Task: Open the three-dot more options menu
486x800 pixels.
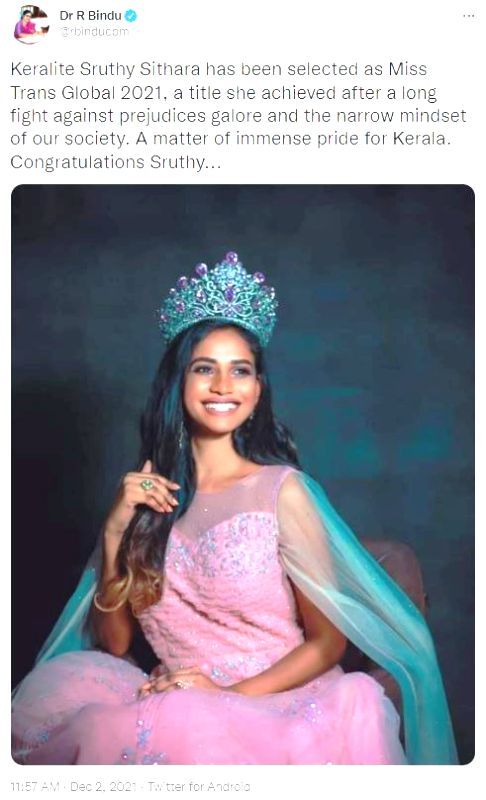Action: (468, 16)
